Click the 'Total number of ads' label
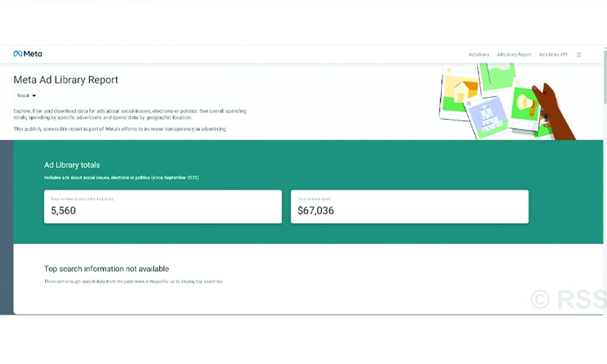 click(x=82, y=199)
